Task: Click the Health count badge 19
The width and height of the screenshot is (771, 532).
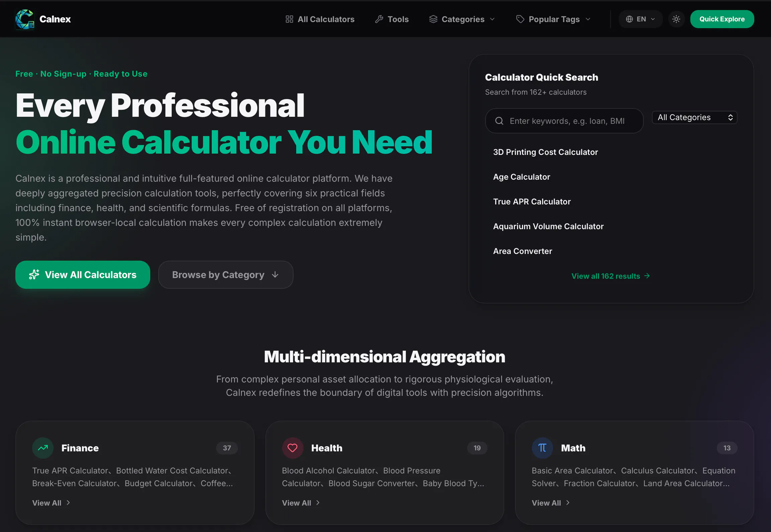Action: [x=477, y=448]
